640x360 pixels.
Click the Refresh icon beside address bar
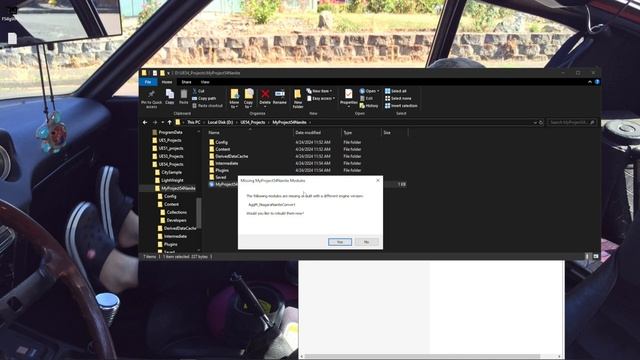point(541,122)
